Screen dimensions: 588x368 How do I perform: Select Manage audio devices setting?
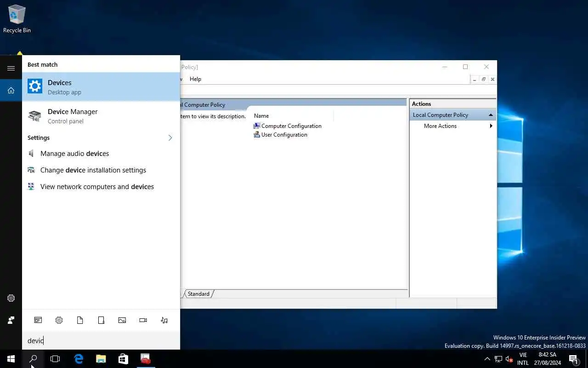point(101,154)
